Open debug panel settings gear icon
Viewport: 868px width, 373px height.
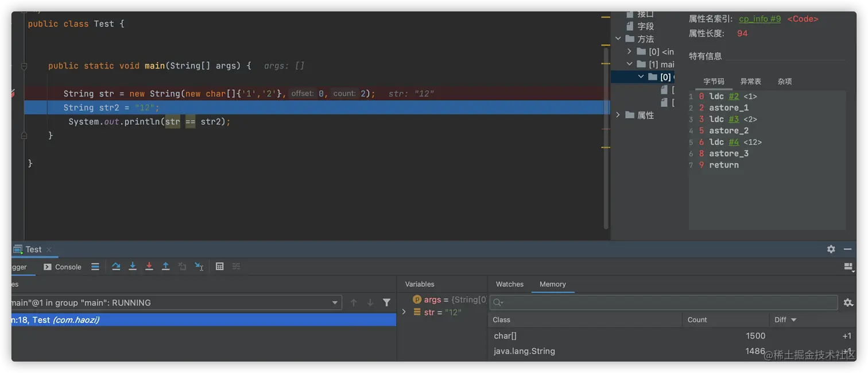click(x=831, y=249)
